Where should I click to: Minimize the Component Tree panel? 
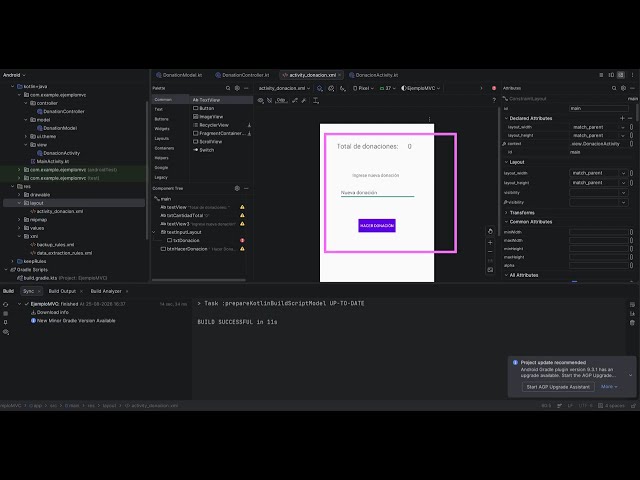[x=246, y=188]
